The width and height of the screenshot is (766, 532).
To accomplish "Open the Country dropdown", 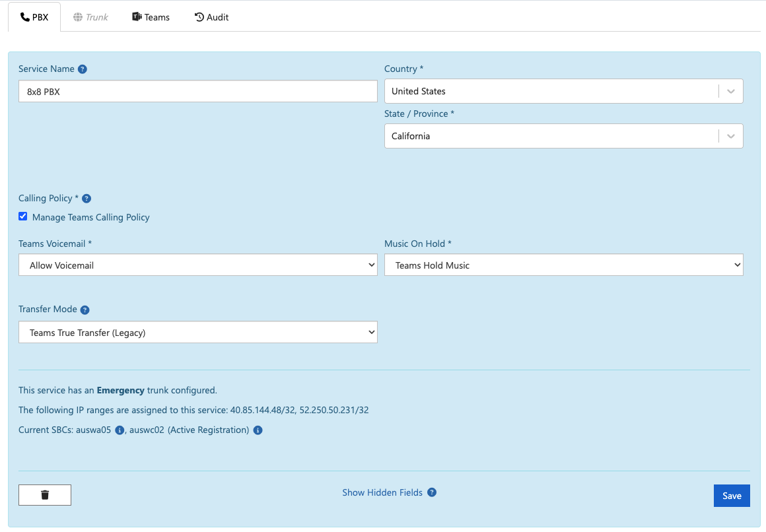I will point(563,91).
